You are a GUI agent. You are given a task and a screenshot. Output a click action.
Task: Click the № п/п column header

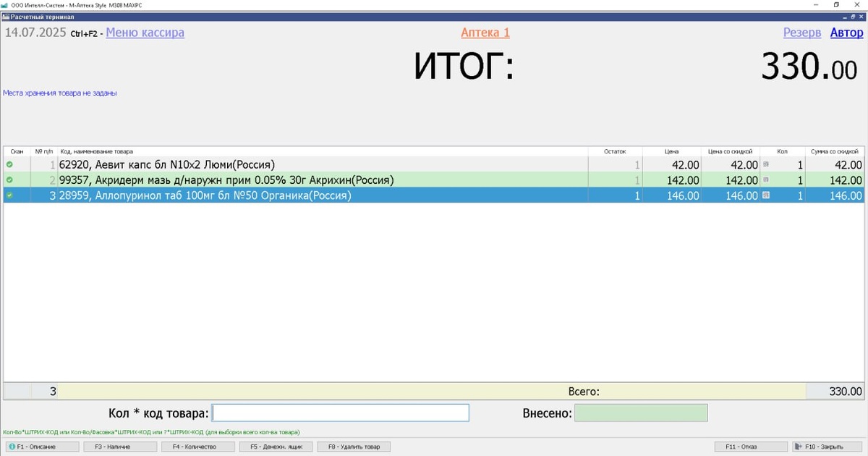tap(44, 151)
